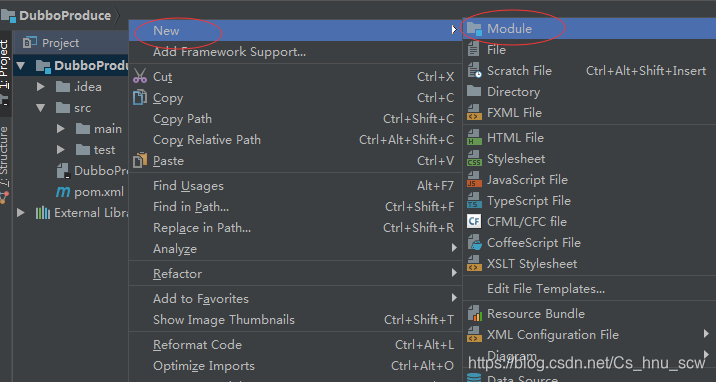716x382 pixels.
Task: Choose Optimize Imports entry
Action: point(295,366)
